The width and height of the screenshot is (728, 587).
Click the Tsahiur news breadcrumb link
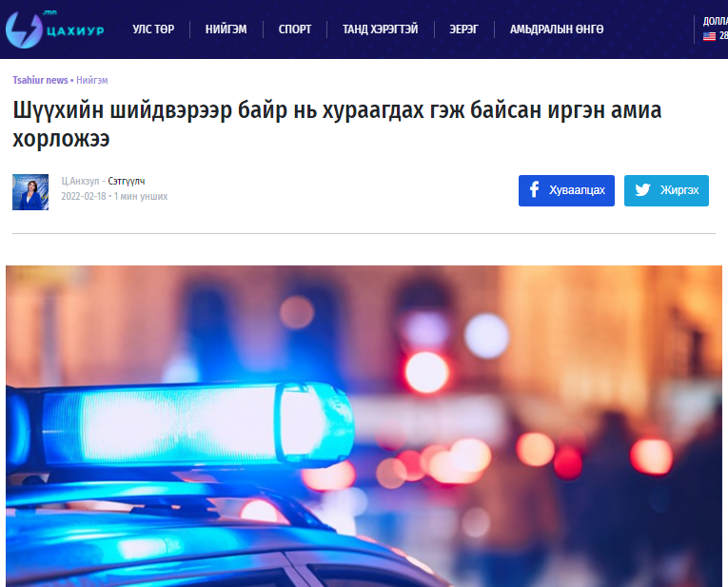point(40,80)
